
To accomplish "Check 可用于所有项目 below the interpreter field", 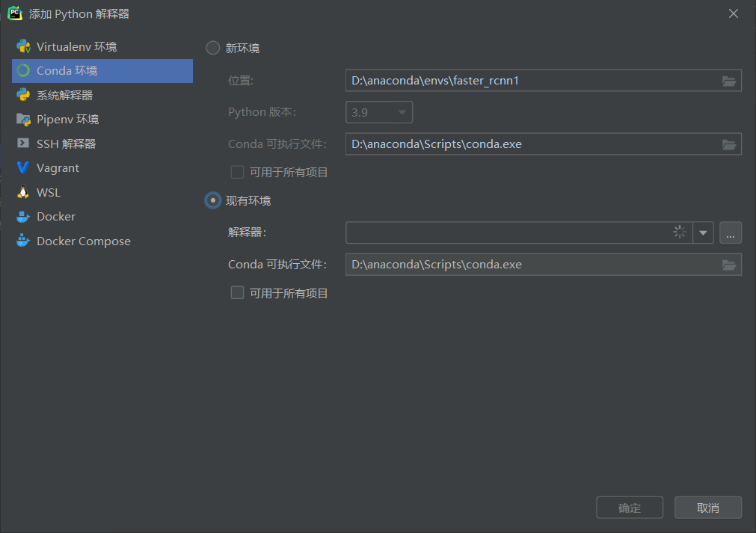I will pyautogui.click(x=237, y=292).
